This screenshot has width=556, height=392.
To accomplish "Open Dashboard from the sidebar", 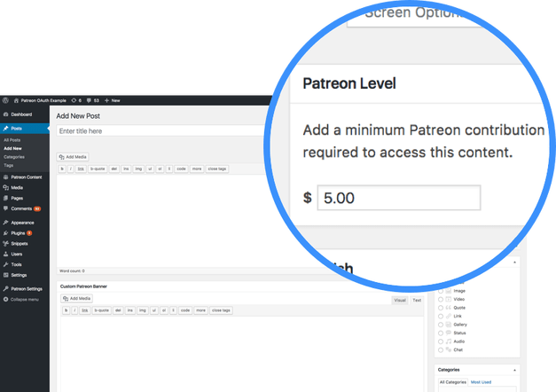I will click(21, 114).
